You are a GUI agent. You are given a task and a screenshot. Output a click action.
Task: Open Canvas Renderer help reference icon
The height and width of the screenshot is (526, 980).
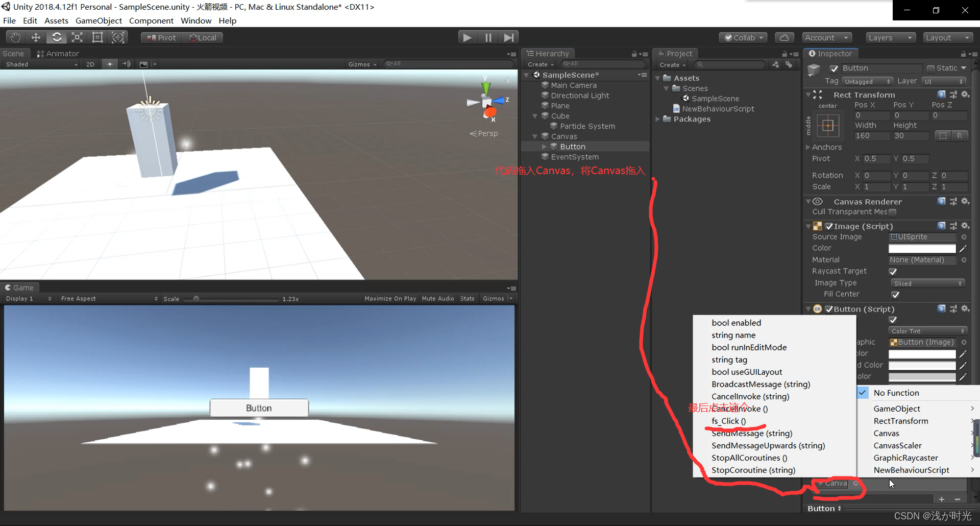942,201
